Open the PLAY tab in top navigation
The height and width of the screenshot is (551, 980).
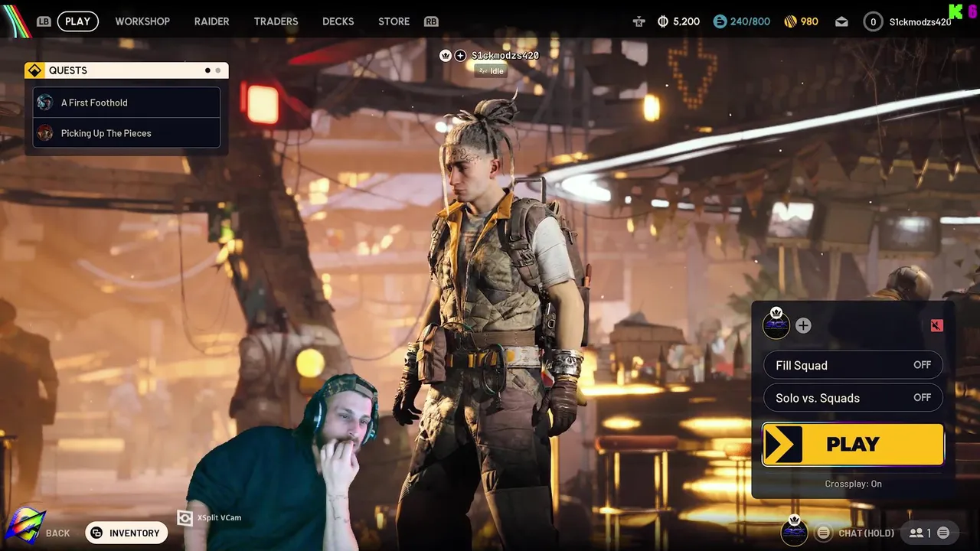point(77,21)
